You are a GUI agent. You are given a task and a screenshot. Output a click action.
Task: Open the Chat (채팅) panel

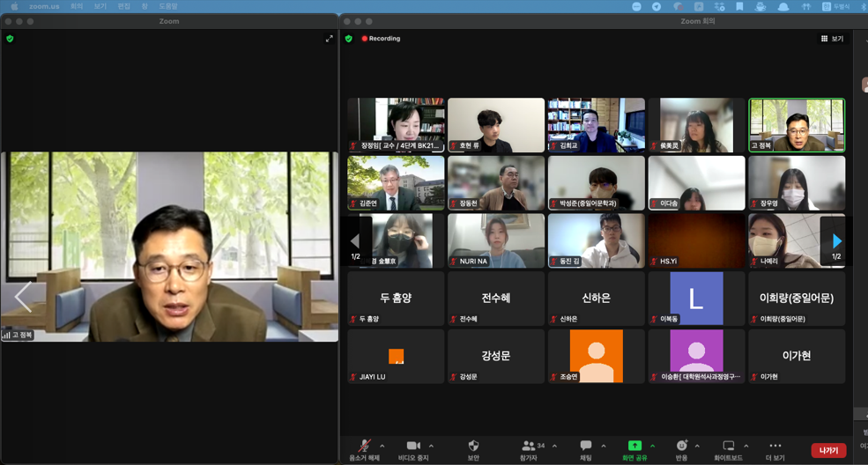[586, 447]
